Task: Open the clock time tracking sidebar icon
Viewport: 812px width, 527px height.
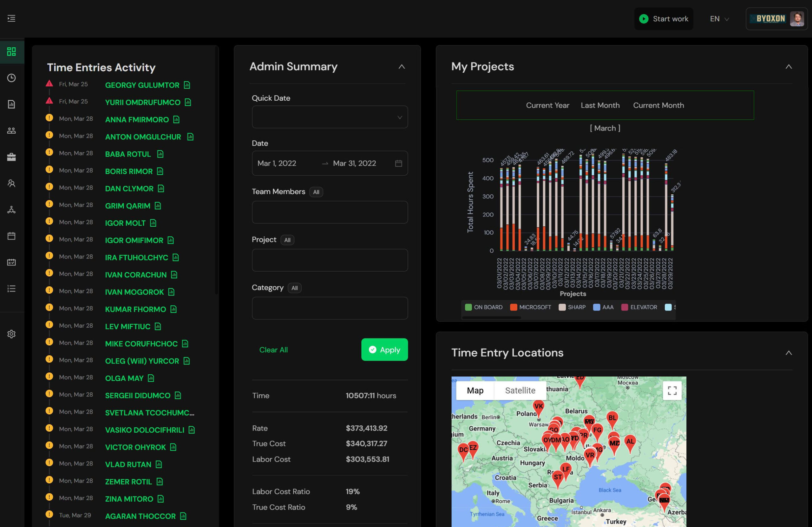Action: [11, 78]
